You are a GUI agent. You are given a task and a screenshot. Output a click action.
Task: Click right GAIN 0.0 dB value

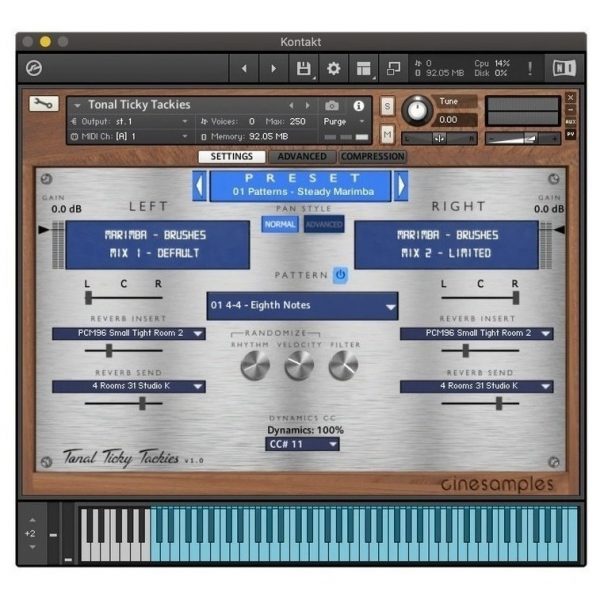tap(549, 209)
